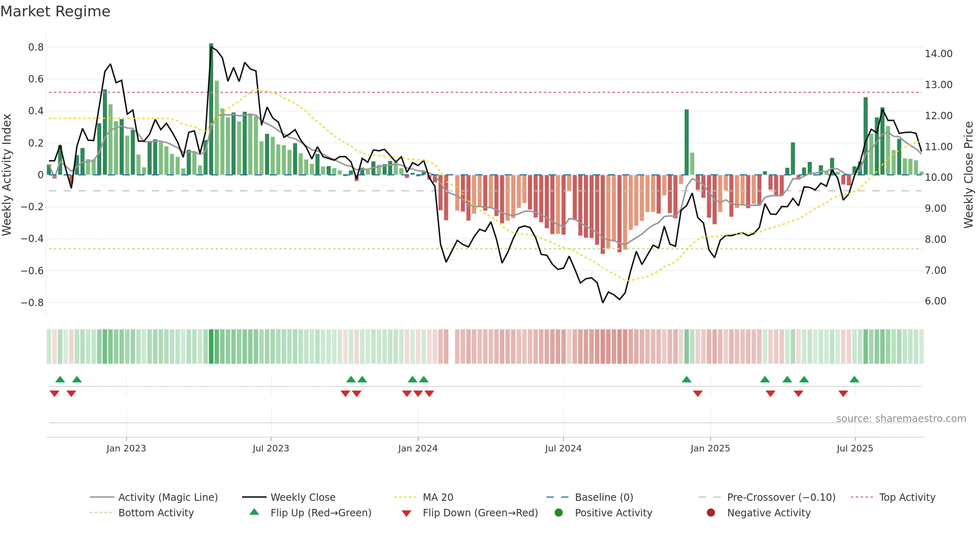Toggle the Baseline (0) legend entry
Screen dimensions: 980x551
(x=590, y=497)
